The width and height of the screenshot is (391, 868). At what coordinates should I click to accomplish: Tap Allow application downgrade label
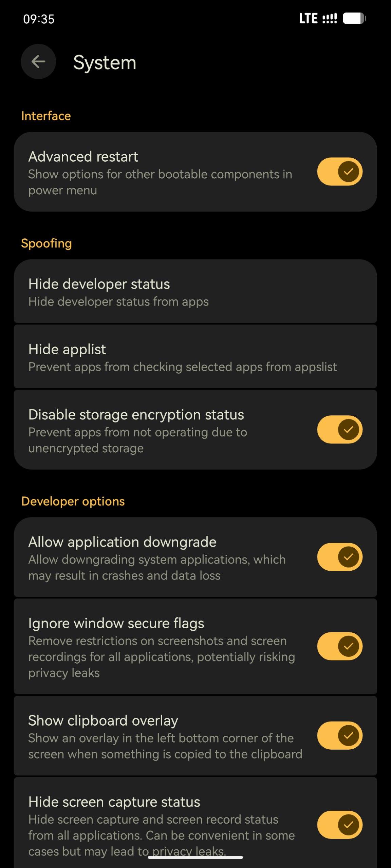[122, 542]
